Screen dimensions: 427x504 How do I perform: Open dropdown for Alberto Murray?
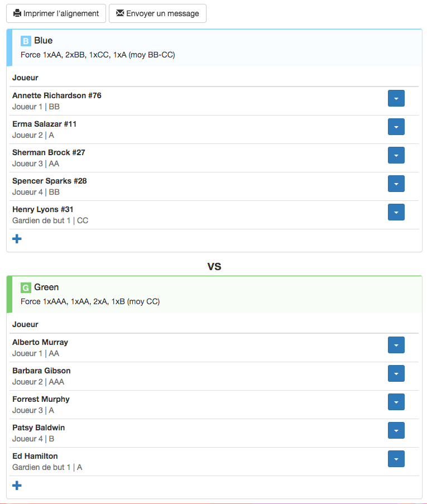396,345
